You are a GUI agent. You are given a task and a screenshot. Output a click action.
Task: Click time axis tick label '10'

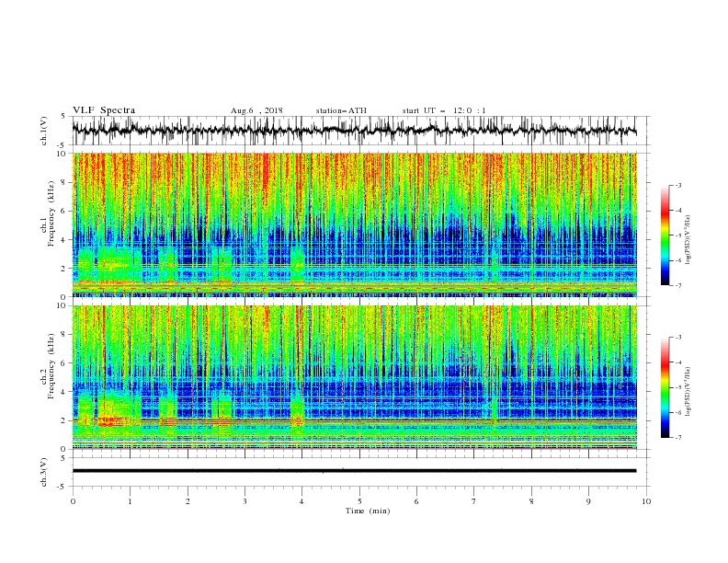click(646, 501)
